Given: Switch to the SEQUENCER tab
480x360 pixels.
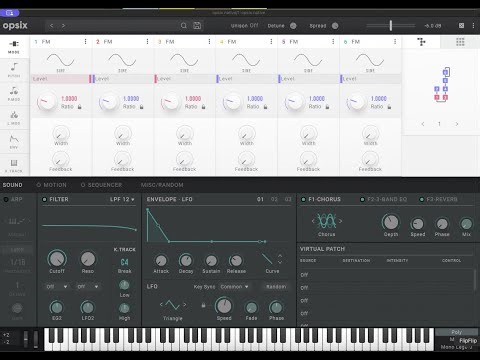Looking at the screenshot, I should [x=101, y=185].
